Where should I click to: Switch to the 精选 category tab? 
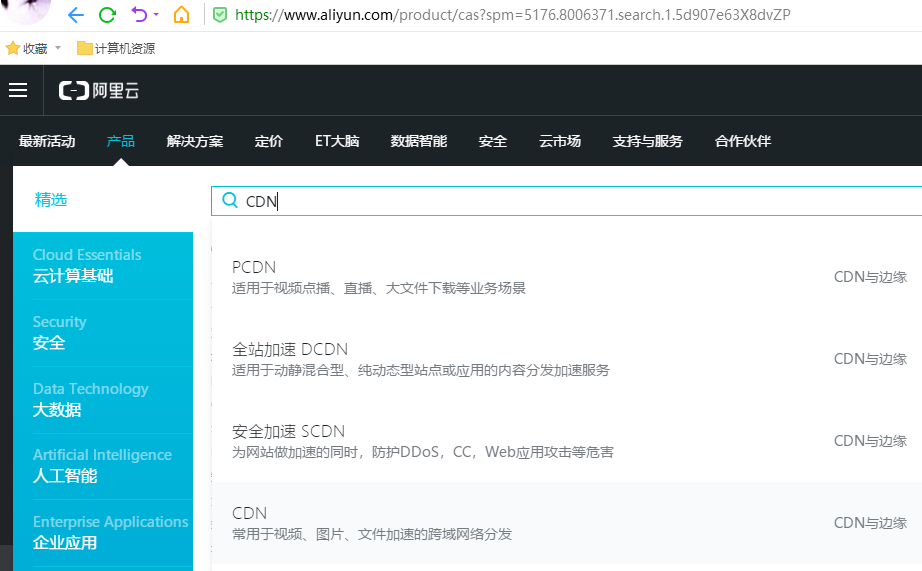[51, 200]
